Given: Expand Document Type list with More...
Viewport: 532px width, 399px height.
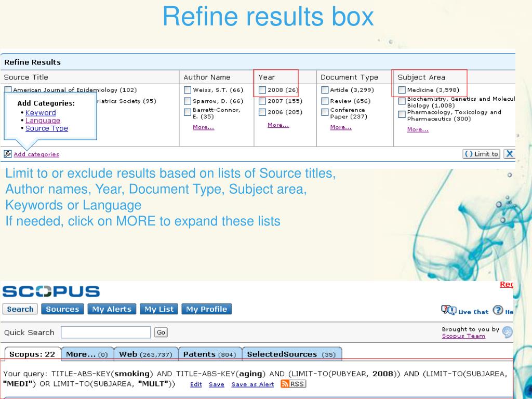Looking at the screenshot, I should [341, 127].
